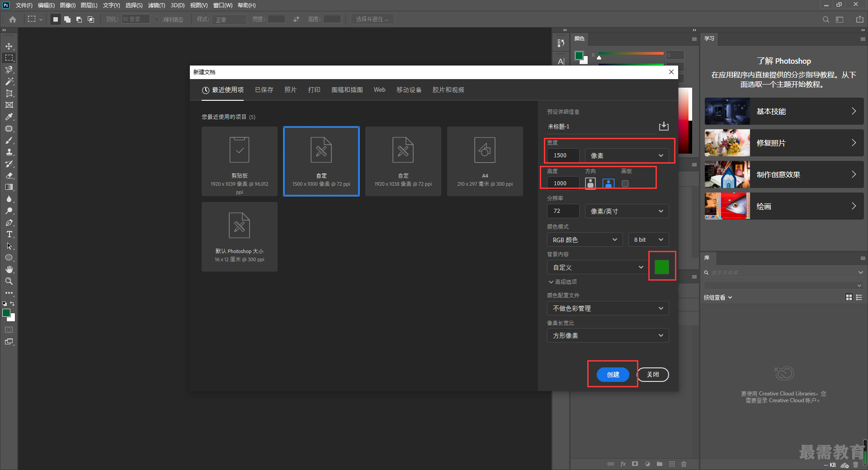The width and height of the screenshot is (868, 470).
Task: Select the Gradient tool
Action: coord(9,187)
